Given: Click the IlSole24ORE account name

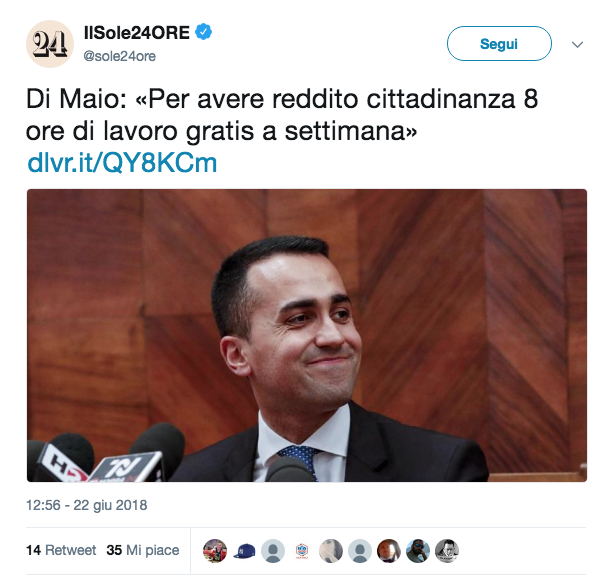Looking at the screenshot, I should tap(137, 33).
